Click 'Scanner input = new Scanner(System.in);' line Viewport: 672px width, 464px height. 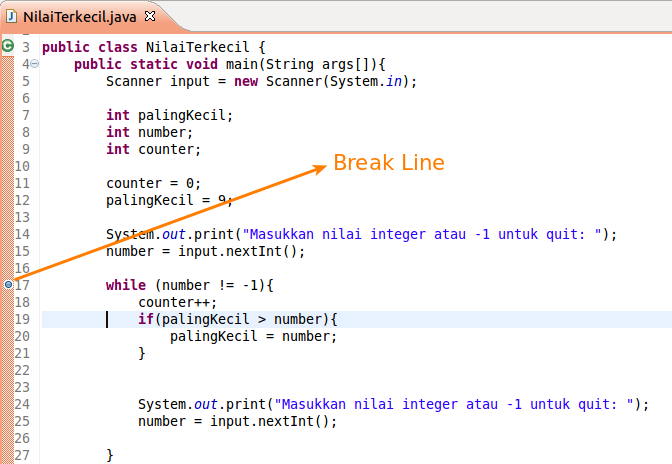(x=261, y=81)
